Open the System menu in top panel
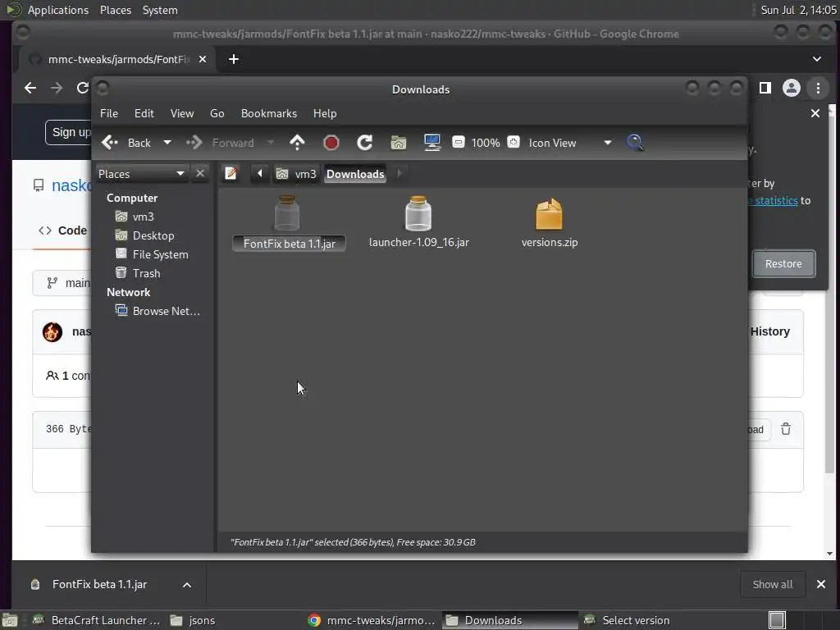840x630 pixels. click(x=160, y=10)
